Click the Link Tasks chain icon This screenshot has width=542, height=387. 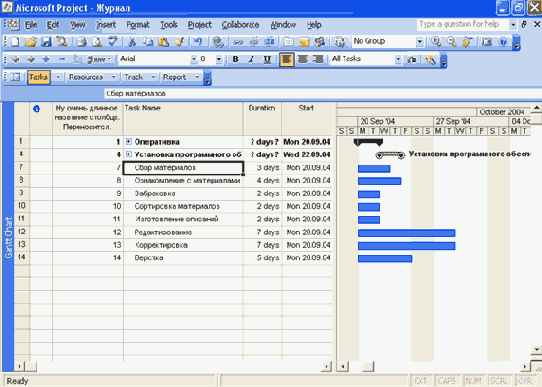237,42
